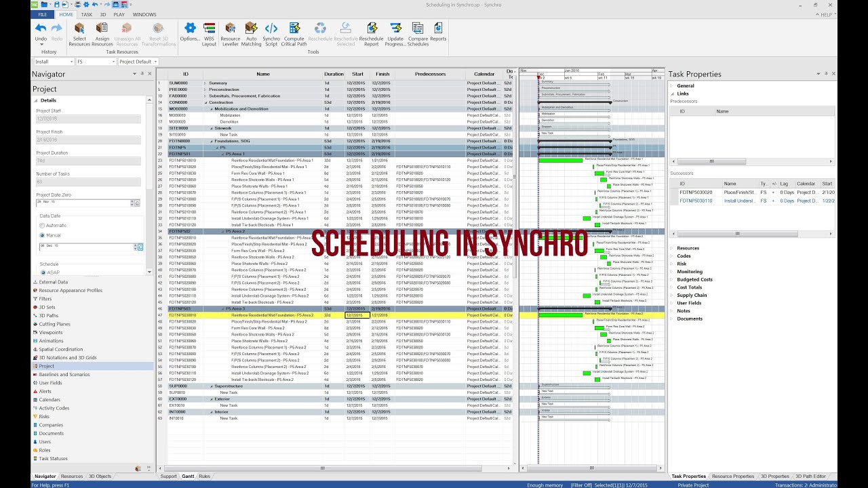Click the Undo icon in the ribbon

coord(41,28)
